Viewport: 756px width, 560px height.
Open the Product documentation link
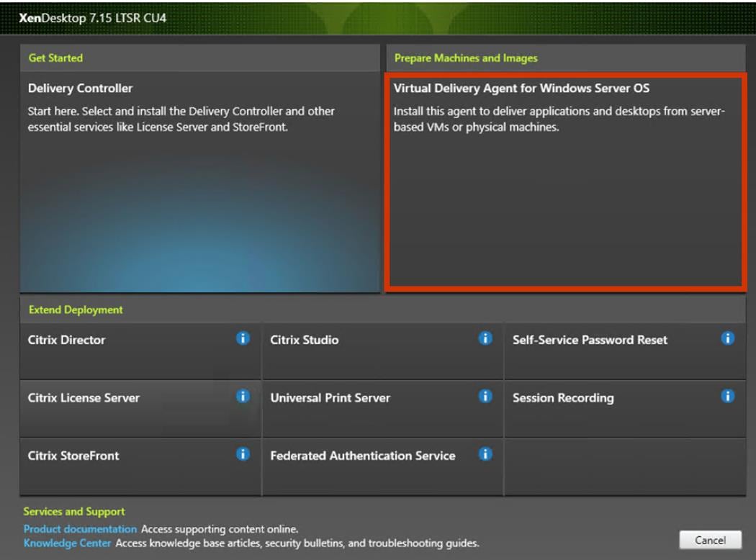[x=81, y=528]
